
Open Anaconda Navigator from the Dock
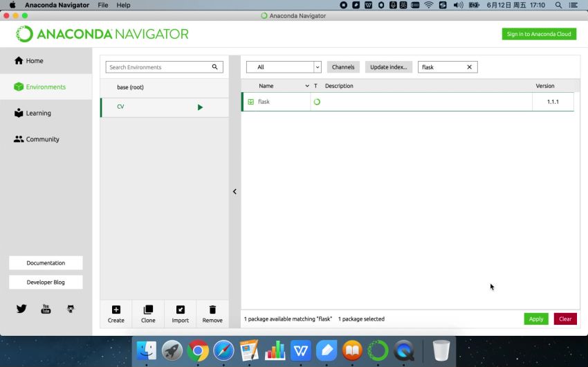pos(378,350)
